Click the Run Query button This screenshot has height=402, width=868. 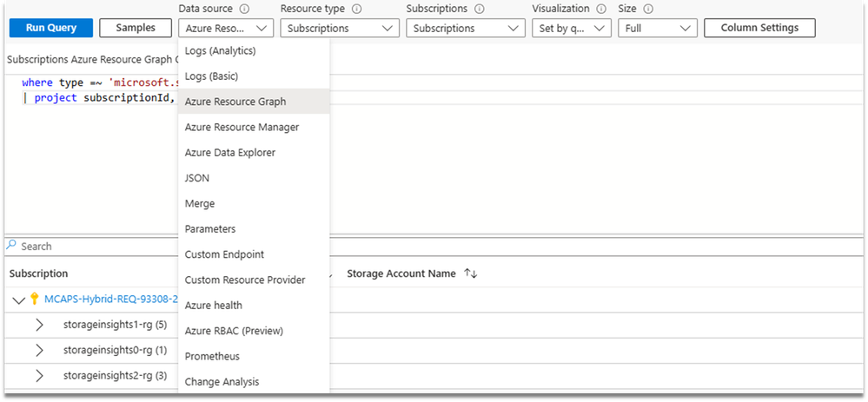click(51, 28)
